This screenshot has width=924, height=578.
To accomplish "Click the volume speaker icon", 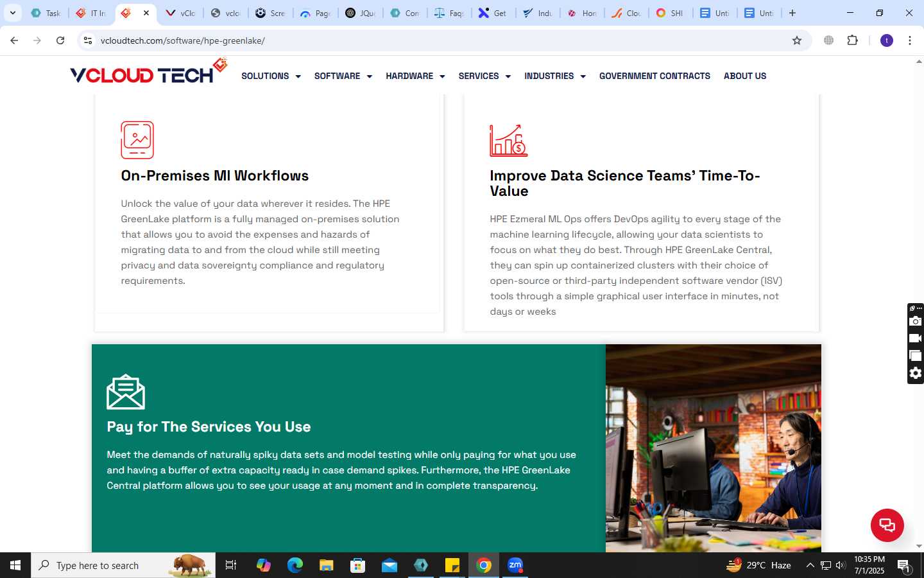I will tap(841, 565).
